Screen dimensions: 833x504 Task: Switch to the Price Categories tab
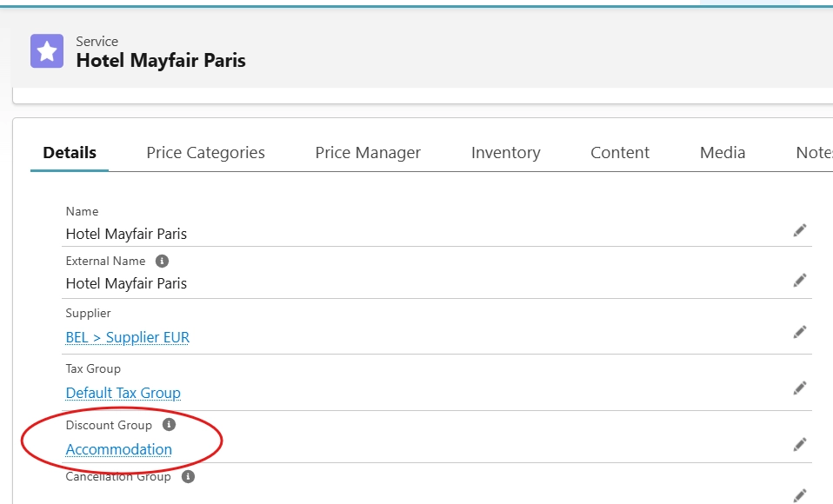point(205,153)
